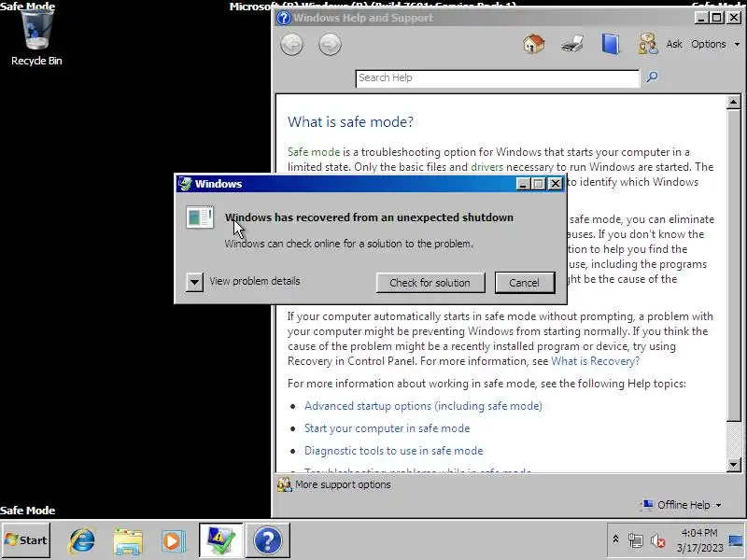Screen dimensions: 747x560
Task: Open Start your computer in safe mode topic
Action: coord(387,428)
